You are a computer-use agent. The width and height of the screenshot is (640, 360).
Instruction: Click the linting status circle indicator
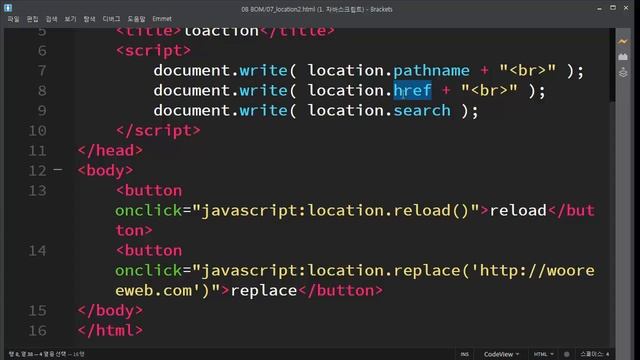[567, 354]
